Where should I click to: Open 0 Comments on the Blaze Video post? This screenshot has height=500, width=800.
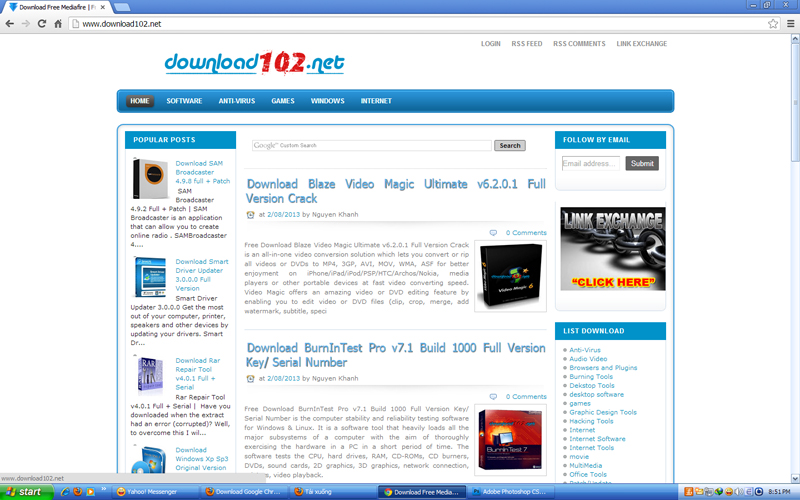tap(526, 233)
